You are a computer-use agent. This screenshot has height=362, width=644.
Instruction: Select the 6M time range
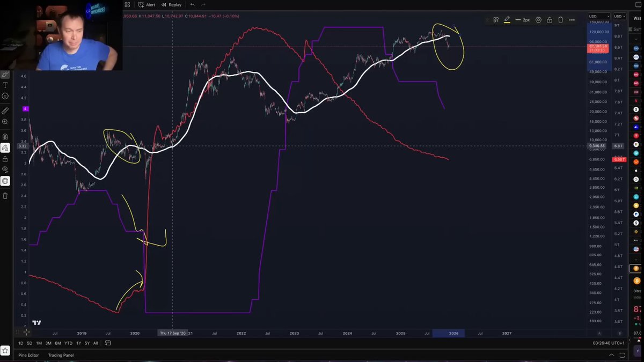tap(57, 343)
